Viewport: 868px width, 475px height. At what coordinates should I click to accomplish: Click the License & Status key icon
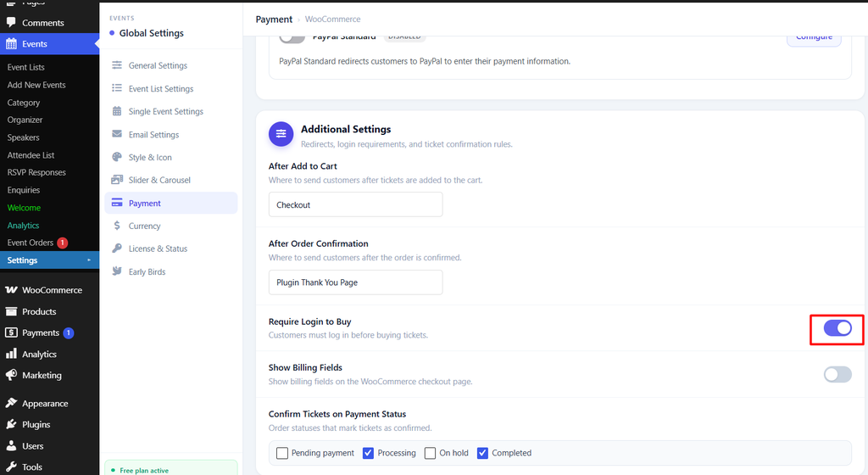(117, 248)
